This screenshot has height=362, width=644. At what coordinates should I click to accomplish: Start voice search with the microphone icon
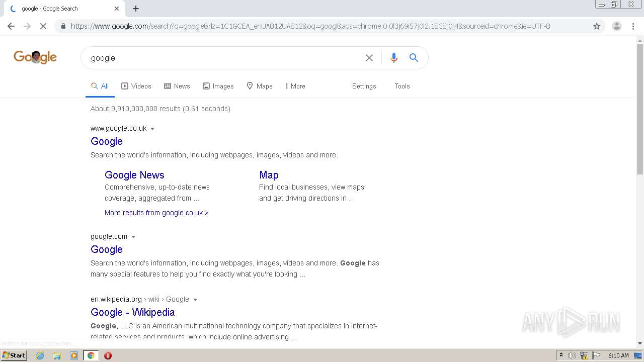[x=394, y=58]
